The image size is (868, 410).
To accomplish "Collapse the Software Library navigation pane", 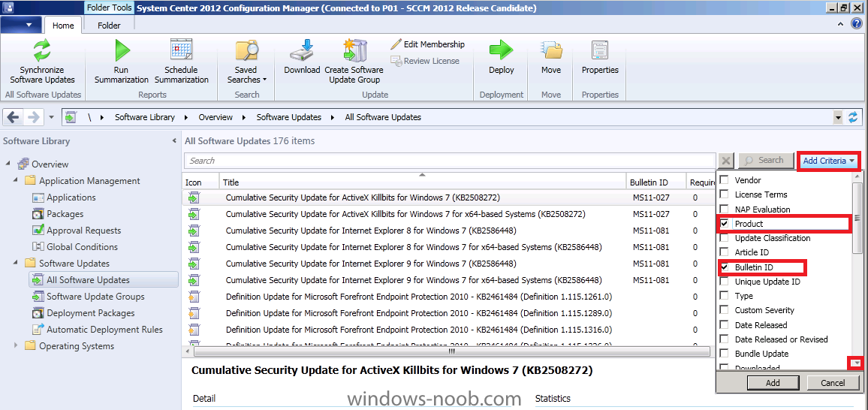I will (175, 141).
